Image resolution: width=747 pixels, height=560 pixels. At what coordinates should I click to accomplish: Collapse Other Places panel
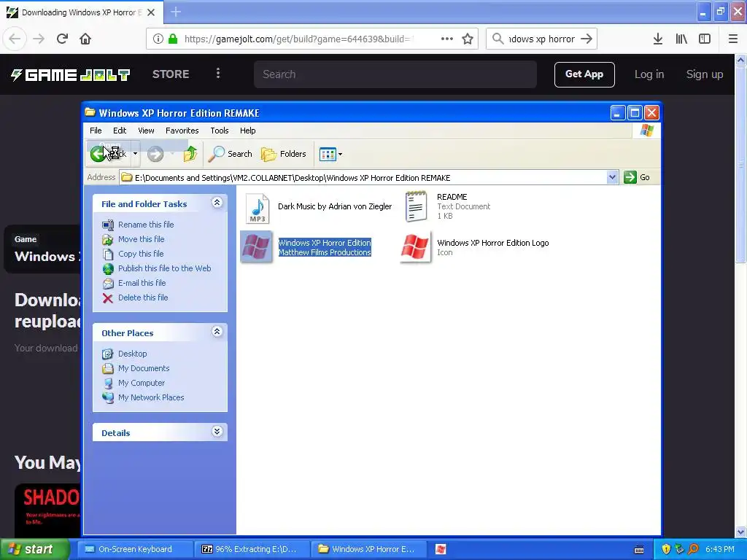pos(217,332)
